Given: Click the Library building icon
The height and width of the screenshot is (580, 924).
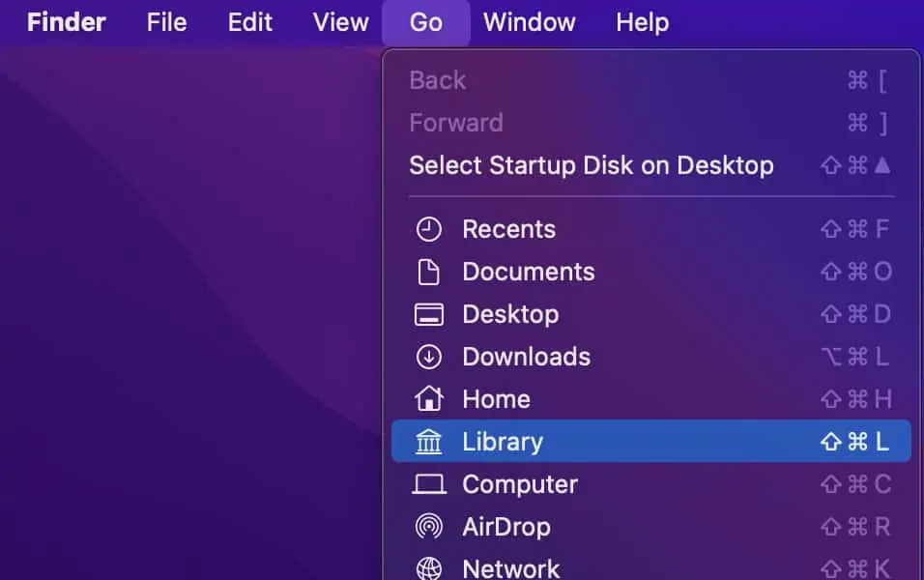Looking at the screenshot, I should click(428, 442).
